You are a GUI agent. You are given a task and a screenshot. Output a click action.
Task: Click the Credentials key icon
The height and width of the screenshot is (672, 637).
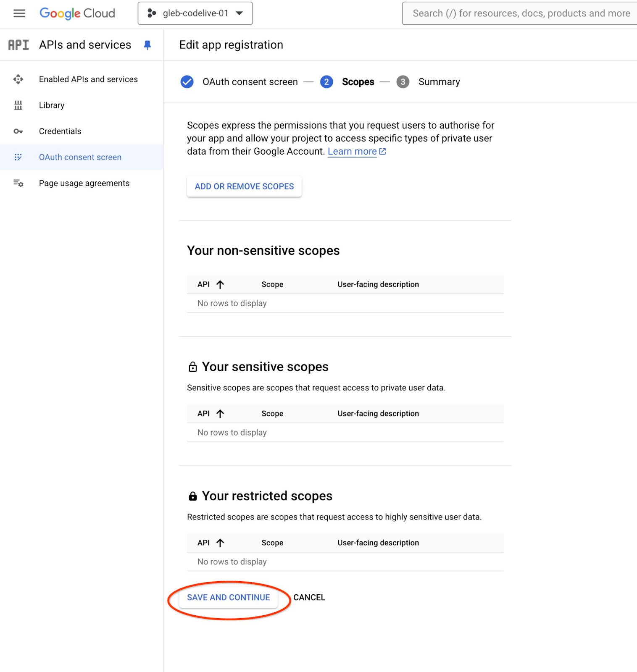tap(18, 131)
